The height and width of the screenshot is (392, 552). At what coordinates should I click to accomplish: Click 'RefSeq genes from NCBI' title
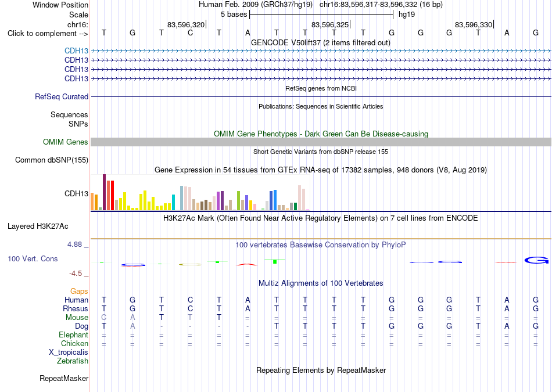click(x=321, y=88)
